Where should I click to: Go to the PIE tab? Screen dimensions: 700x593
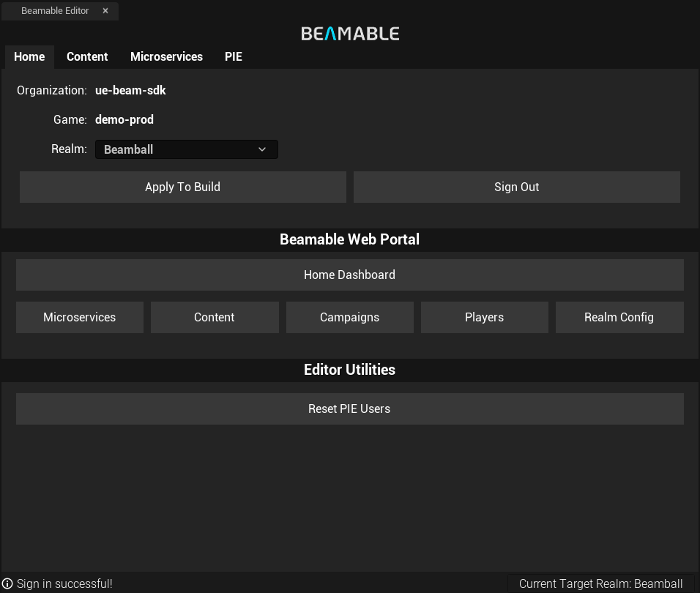(233, 56)
